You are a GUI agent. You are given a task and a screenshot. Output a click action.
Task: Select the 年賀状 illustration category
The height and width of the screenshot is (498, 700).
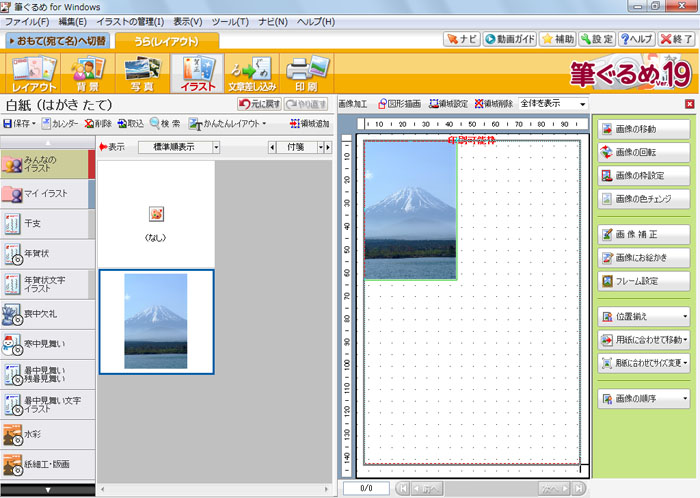[x=40, y=254]
